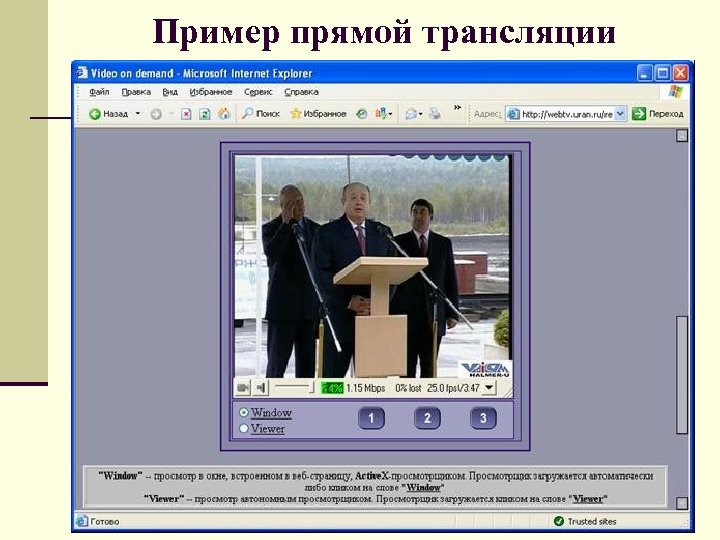720x540 pixels.
Task: Click the Trusted sites status icon
Action: point(559,521)
